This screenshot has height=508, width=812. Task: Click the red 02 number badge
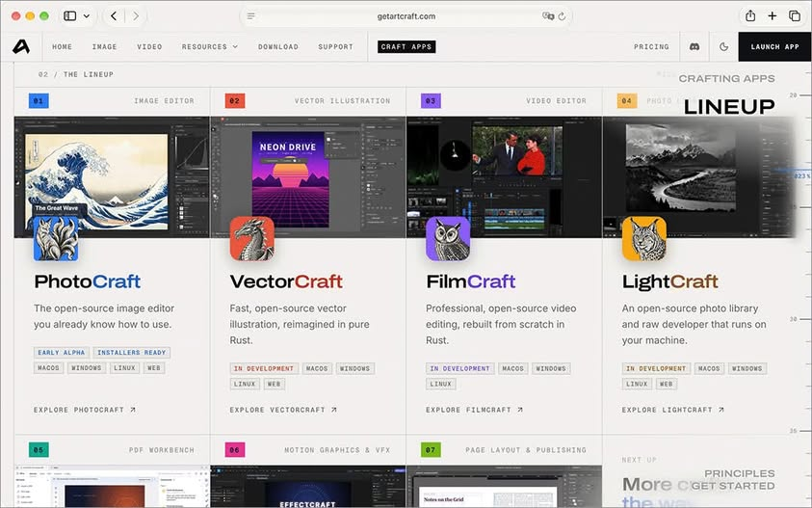(235, 100)
